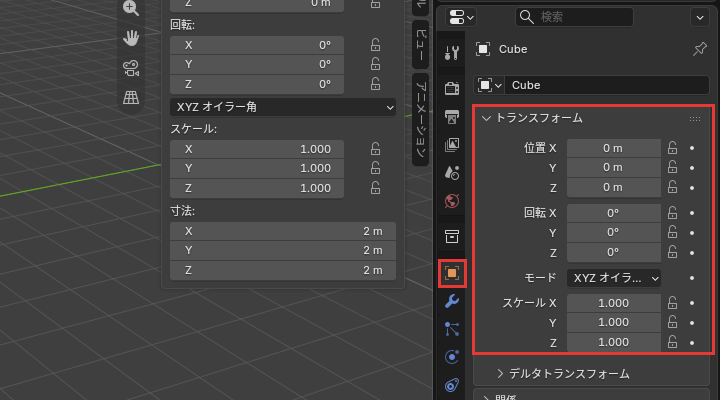720x400 pixels.
Task: Open モード XYZ オイラ... dropdown
Action: [614, 278]
